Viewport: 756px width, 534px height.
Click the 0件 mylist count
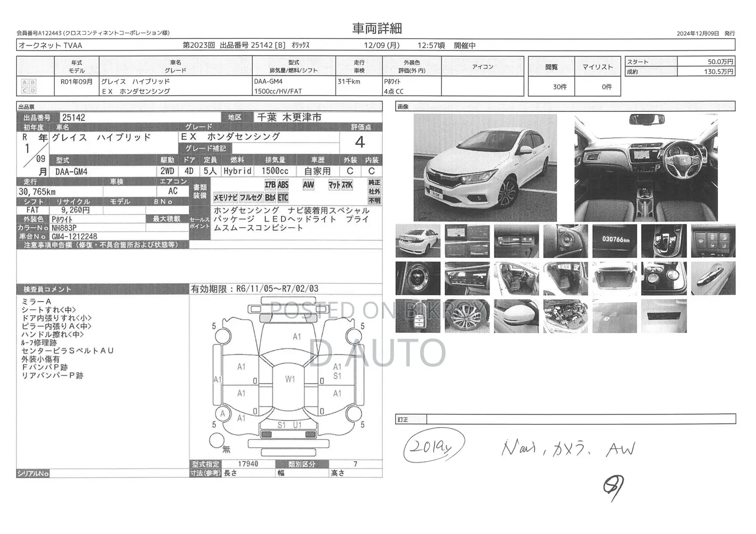click(607, 87)
